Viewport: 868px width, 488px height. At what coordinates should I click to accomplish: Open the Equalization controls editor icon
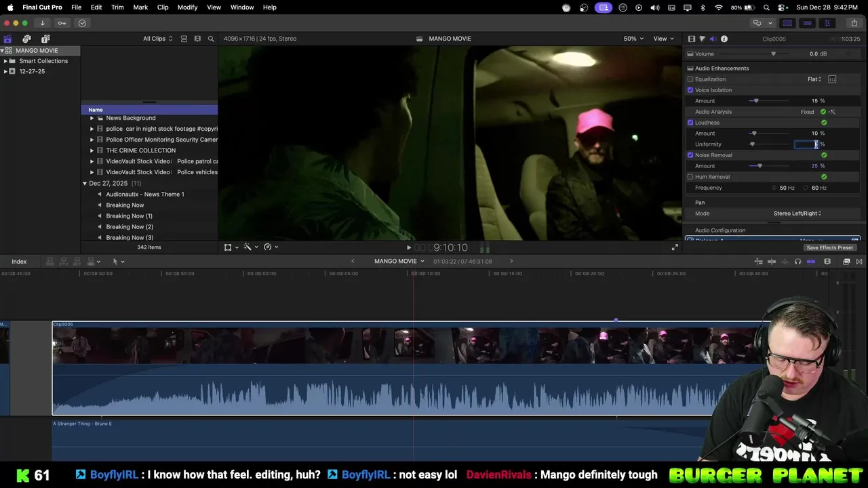[832, 79]
